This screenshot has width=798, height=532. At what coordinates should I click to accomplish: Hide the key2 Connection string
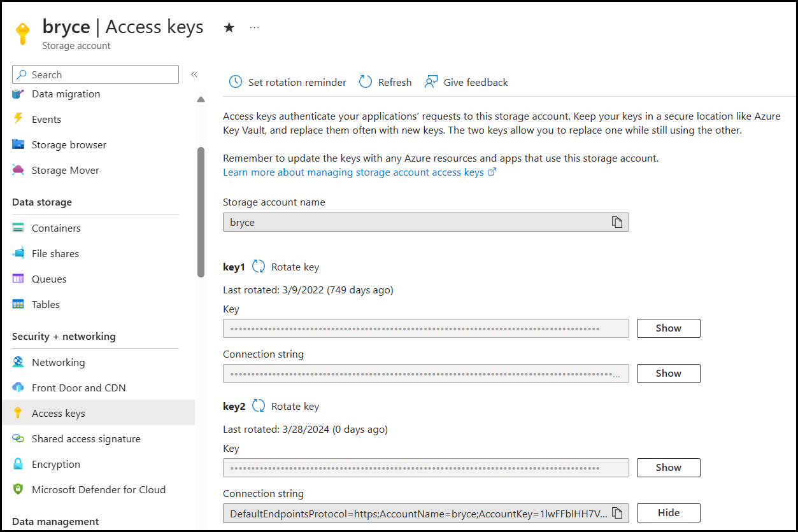[668, 513]
